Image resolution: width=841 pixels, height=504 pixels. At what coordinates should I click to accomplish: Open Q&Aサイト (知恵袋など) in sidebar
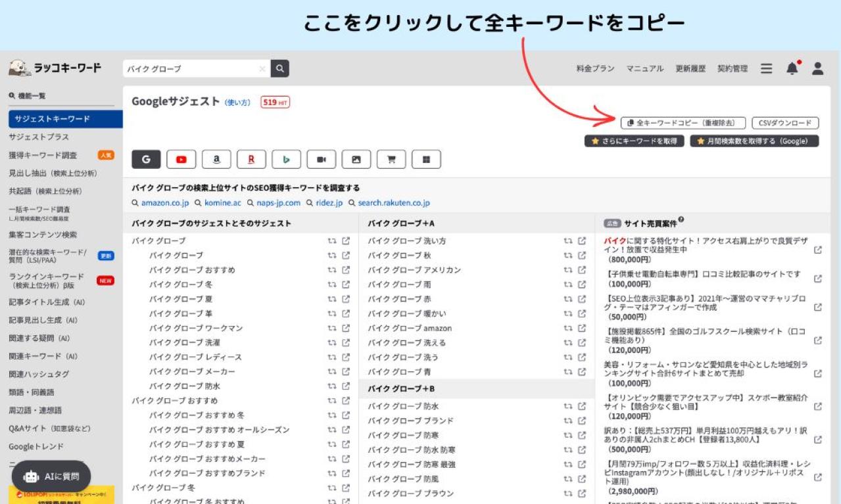click(50, 428)
